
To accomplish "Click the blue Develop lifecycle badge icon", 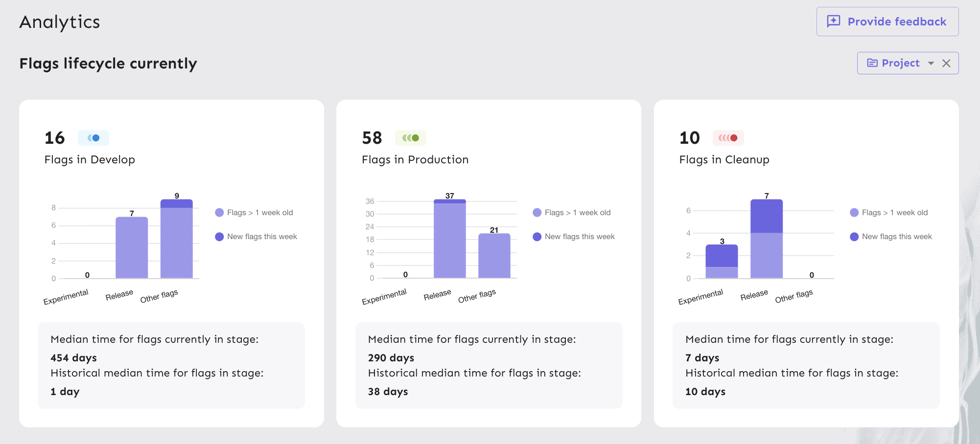I will coord(93,138).
